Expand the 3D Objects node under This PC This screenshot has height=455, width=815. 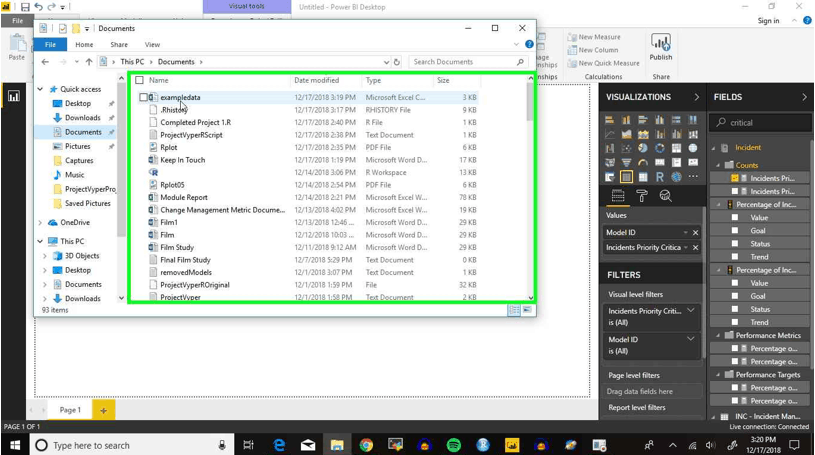45,256
